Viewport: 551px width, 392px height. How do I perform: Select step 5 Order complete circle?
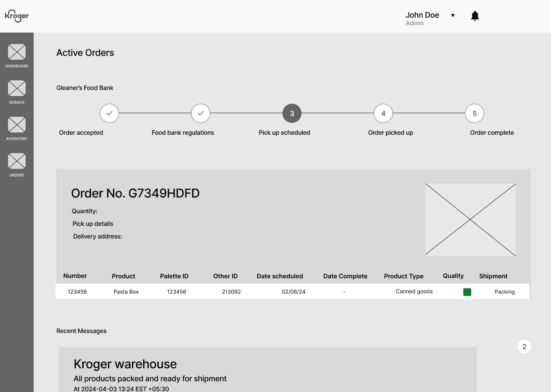point(474,113)
